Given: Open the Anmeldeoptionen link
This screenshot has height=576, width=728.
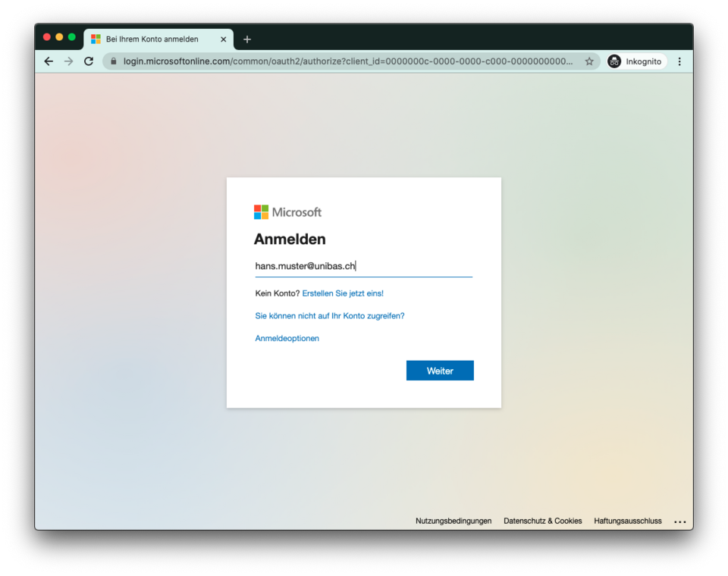Looking at the screenshot, I should (287, 339).
